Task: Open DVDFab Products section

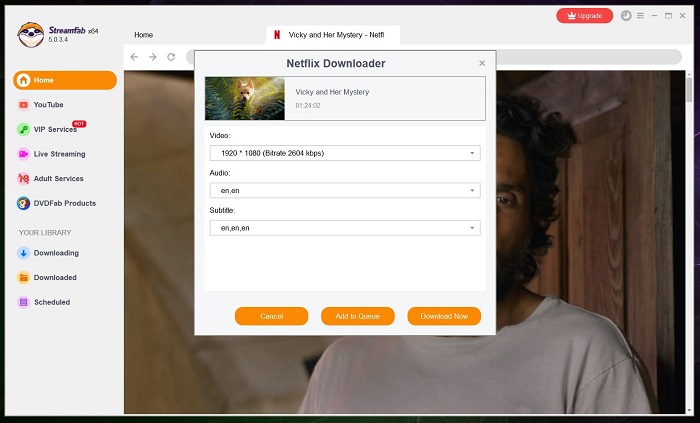Action: click(65, 203)
